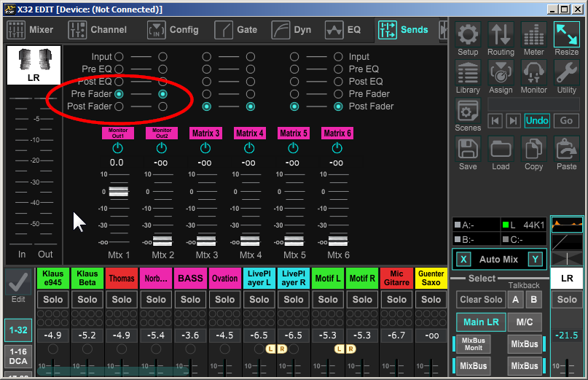
Task: Select Post EQ tap for Mtx 6
Action: coord(338,82)
